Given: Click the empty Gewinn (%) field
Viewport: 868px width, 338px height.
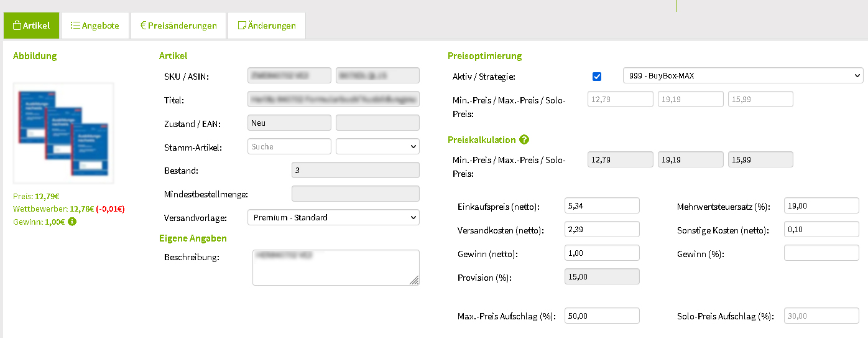Looking at the screenshot, I should coord(821,253).
